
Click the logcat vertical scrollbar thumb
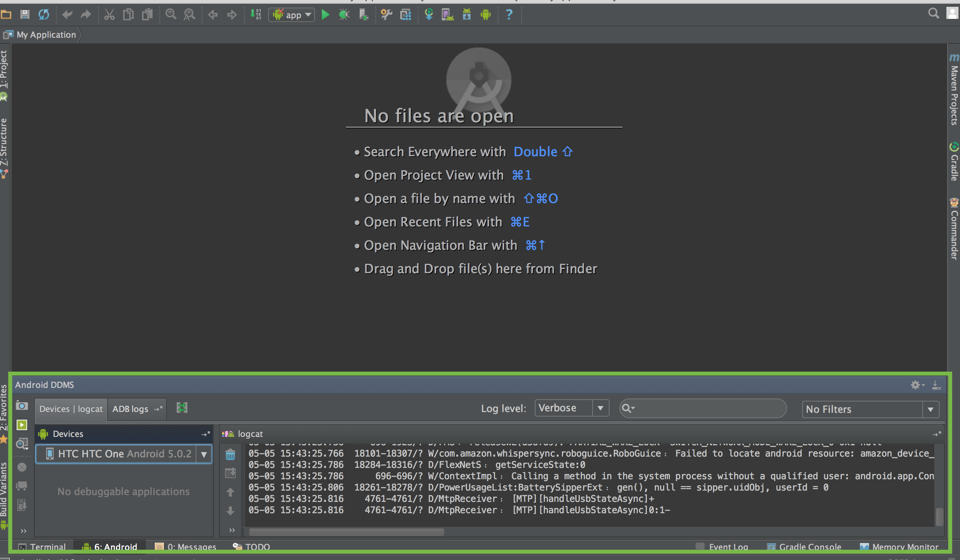tap(940, 517)
